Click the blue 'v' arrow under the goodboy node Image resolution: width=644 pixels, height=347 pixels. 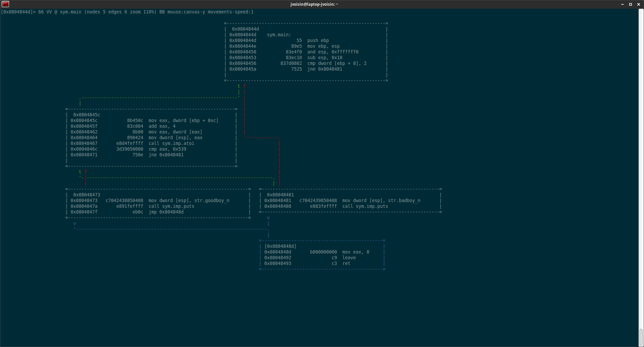coord(75,223)
